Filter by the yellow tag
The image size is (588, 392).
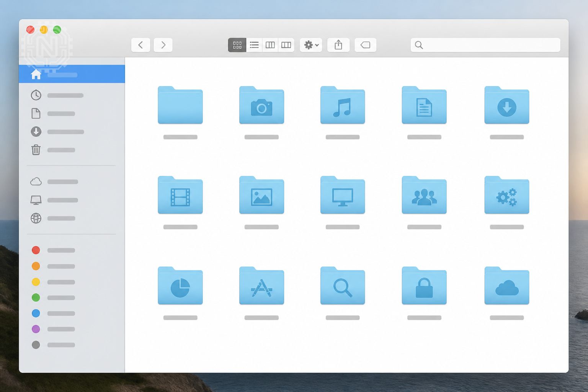point(36,282)
